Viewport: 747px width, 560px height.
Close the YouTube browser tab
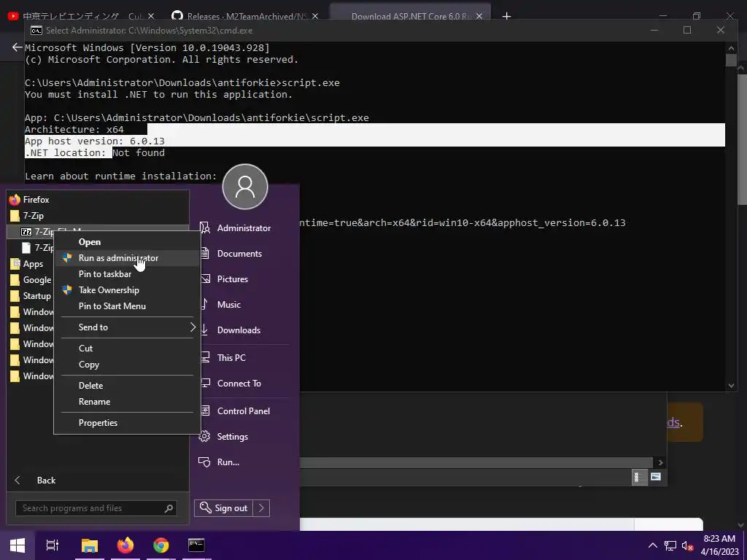click(151, 16)
